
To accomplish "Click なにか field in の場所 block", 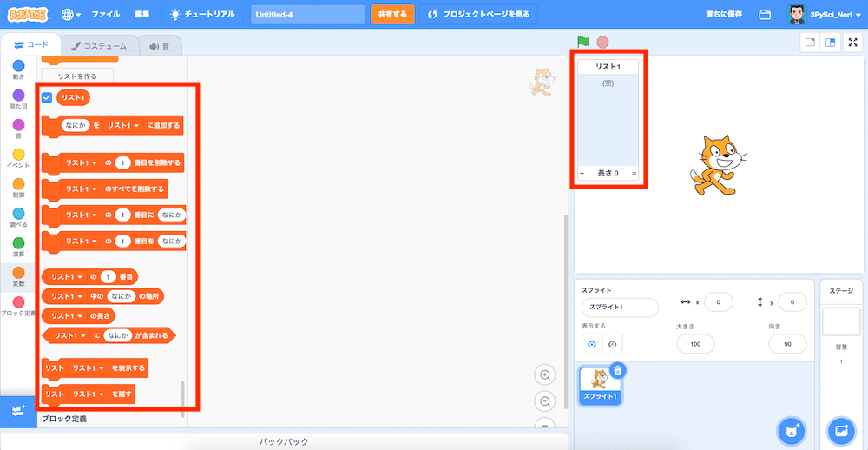I will click(x=122, y=296).
